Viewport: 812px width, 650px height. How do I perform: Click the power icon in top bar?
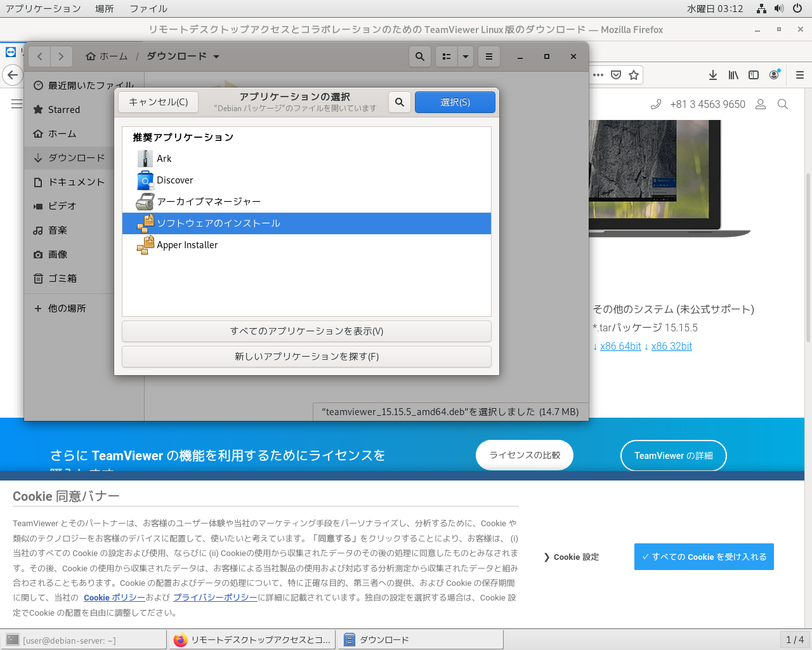[x=797, y=9]
